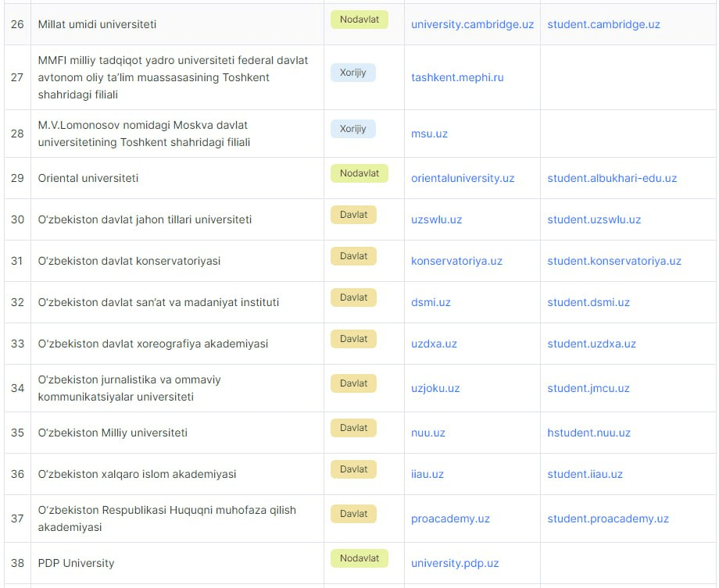Click row number 30 cell
This screenshot has height=588, width=719.
(x=17, y=219)
